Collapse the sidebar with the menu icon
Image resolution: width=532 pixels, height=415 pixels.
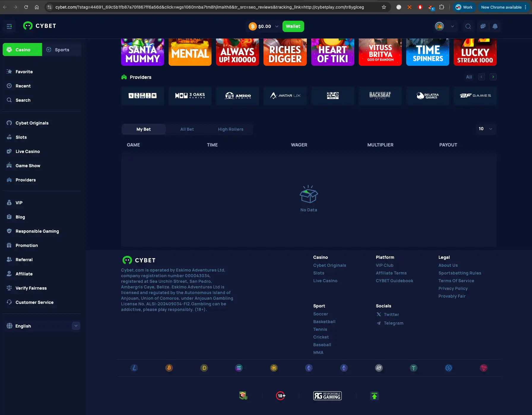9,26
